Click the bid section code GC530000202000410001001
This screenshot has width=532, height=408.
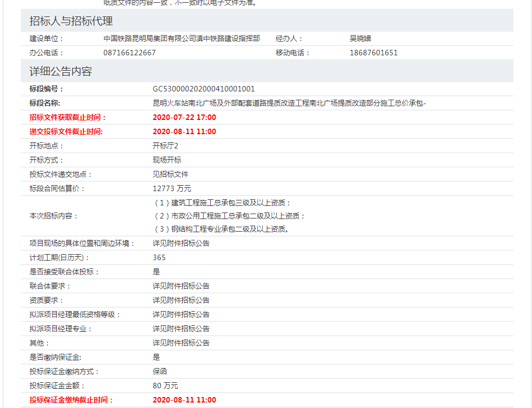204,89
